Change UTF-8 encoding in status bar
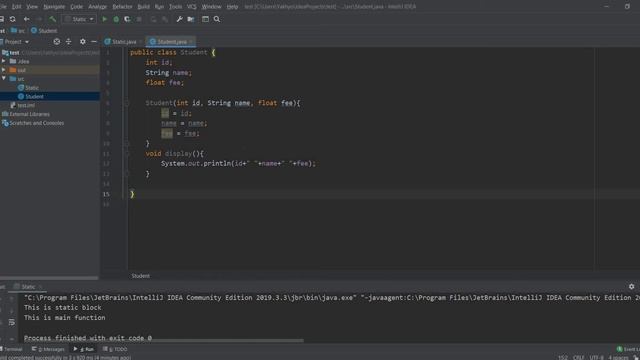The width and height of the screenshot is (640, 360). [x=596, y=357]
